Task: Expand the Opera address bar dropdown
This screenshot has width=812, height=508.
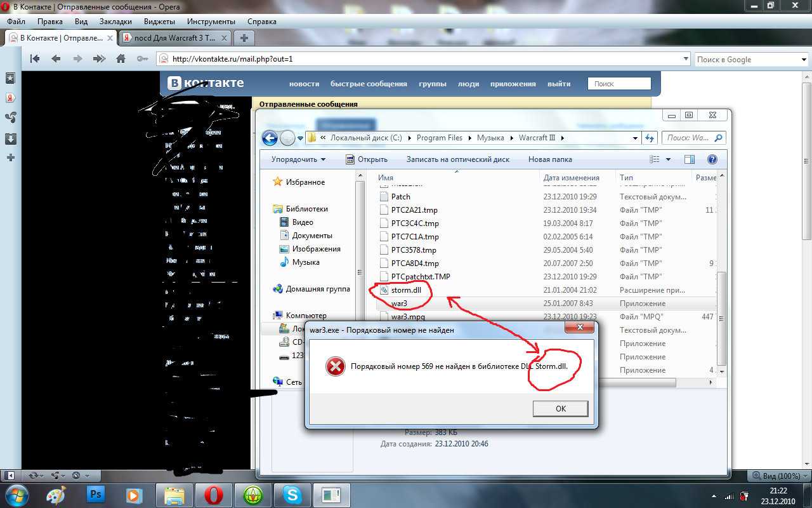Action: pos(686,59)
